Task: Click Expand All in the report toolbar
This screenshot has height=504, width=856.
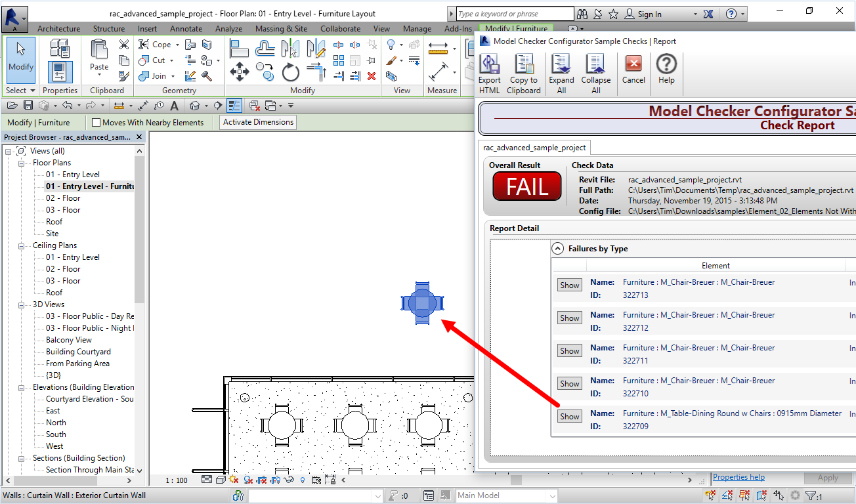Action: tap(561, 72)
